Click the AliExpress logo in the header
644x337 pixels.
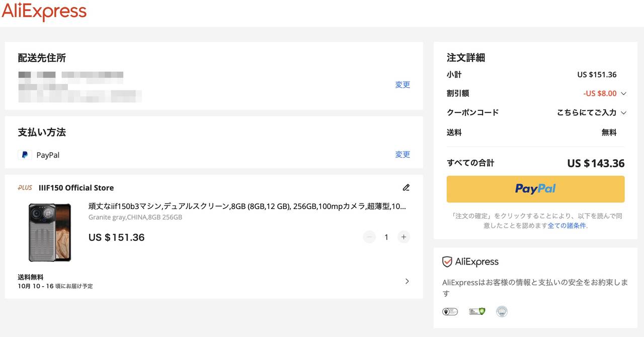44,12
